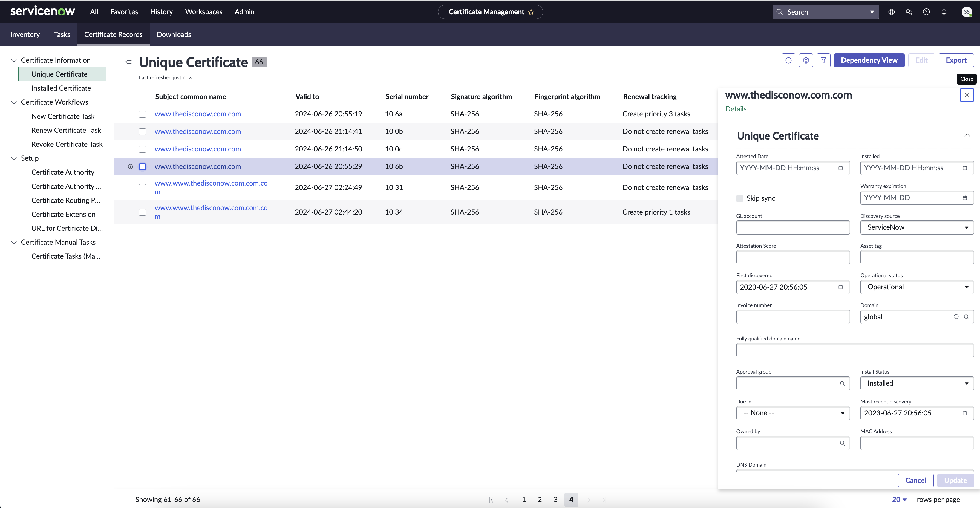Screen dimensions: 980x508
Task: Open the globe scope selector icon
Action: pos(891,12)
